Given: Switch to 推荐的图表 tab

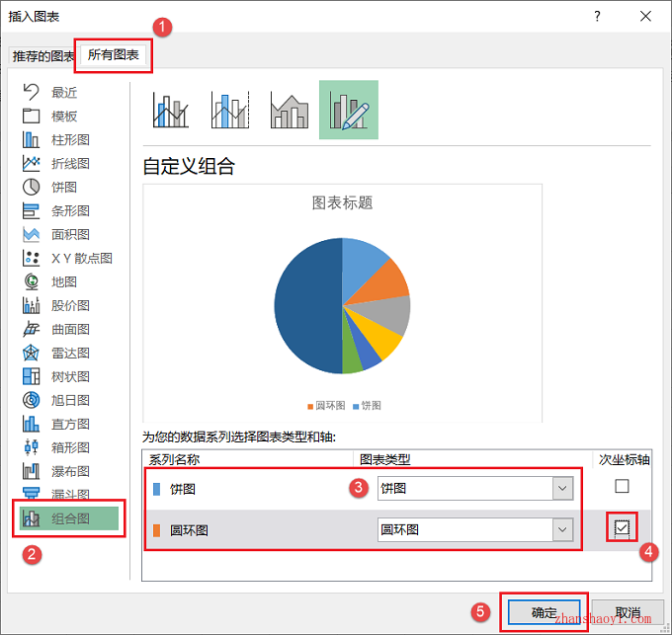Looking at the screenshot, I should click(x=42, y=56).
